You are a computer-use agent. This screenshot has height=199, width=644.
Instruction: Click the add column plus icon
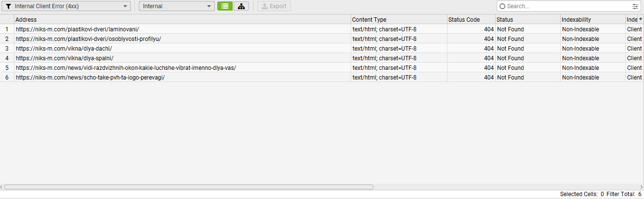click(641, 19)
